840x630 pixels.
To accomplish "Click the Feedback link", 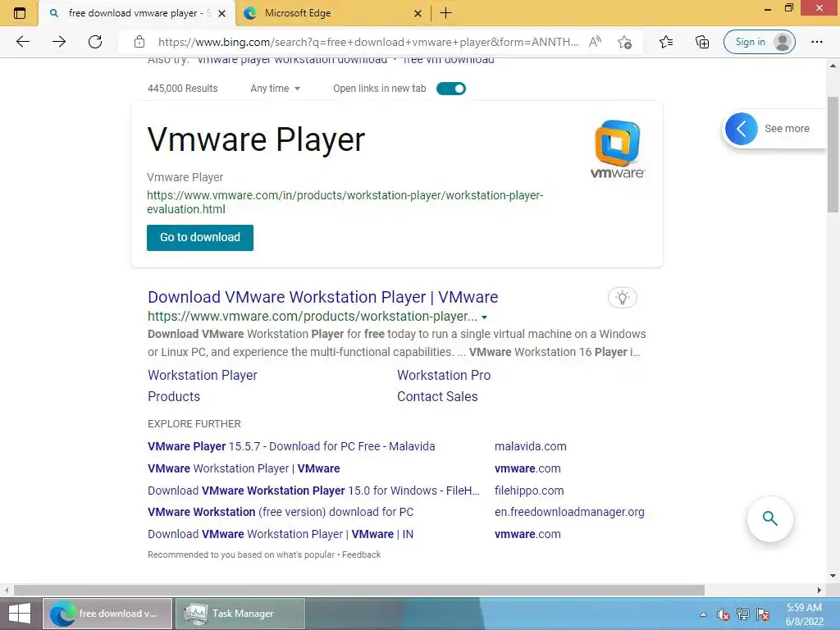I will [x=362, y=555].
